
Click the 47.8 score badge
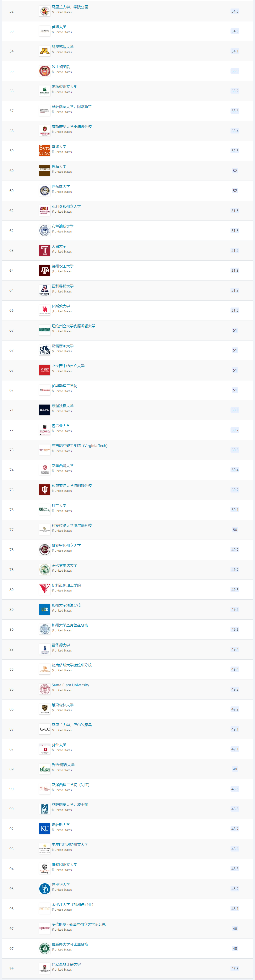pyautogui.click(x=235, y=969)
